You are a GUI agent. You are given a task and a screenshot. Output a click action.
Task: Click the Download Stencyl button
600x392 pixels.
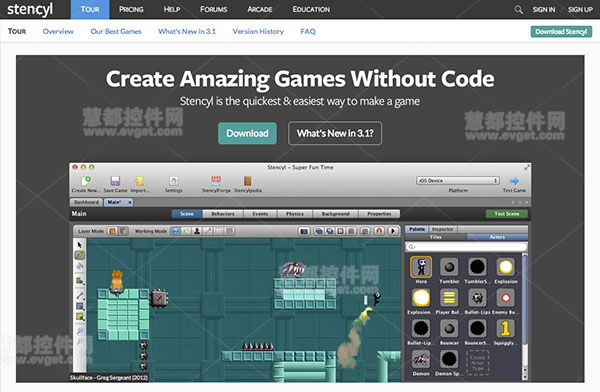pyautogui.click(x=561, y=31)
